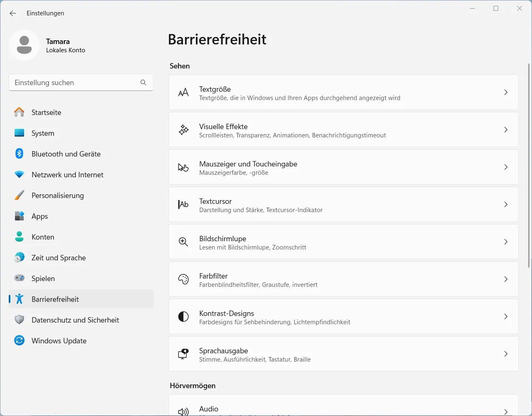Click 'Mauszeigerfarbe, -größe' description text
This screenshot has width=532, height=416.
coord(234,173)
